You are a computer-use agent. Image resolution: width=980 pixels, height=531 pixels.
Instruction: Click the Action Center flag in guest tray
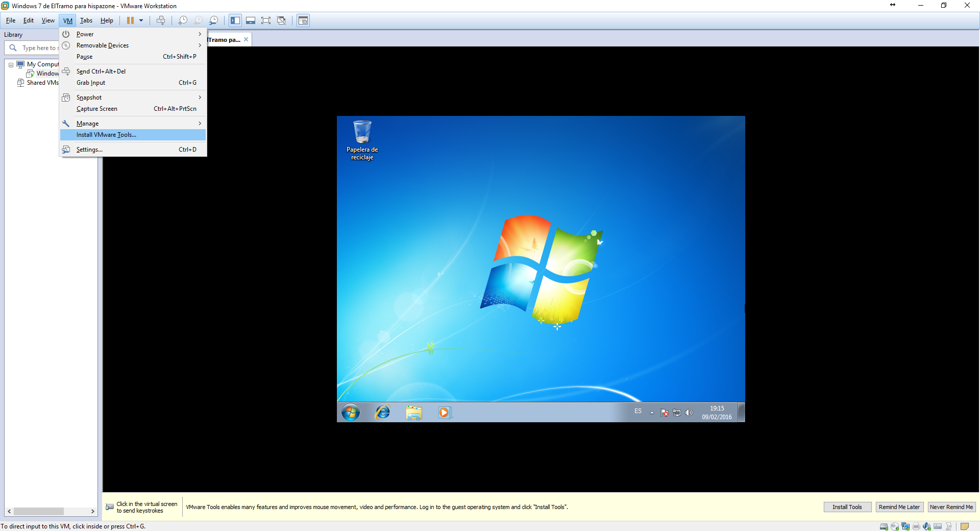[x=665, y=413]
